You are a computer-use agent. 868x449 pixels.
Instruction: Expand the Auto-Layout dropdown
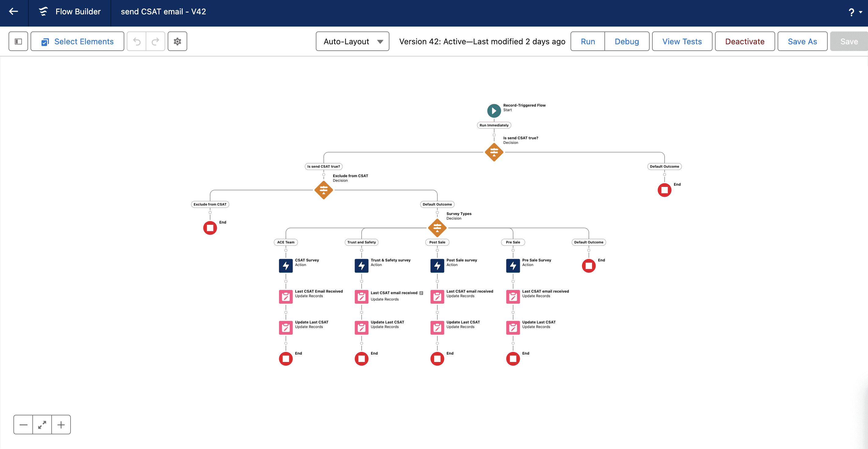tap(352, 42)
